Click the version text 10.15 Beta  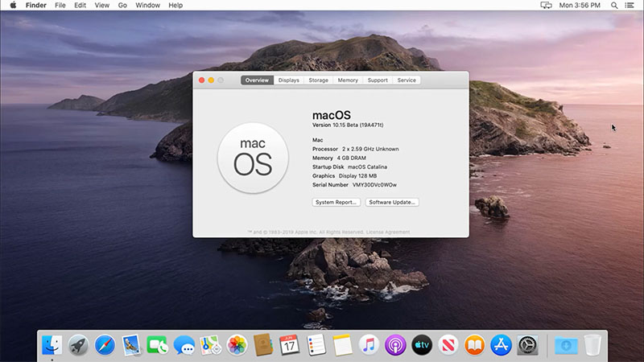point(348,125)
